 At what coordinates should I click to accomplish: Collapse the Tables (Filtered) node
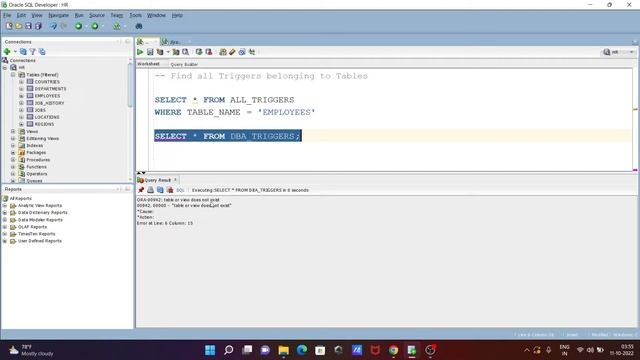13,75
